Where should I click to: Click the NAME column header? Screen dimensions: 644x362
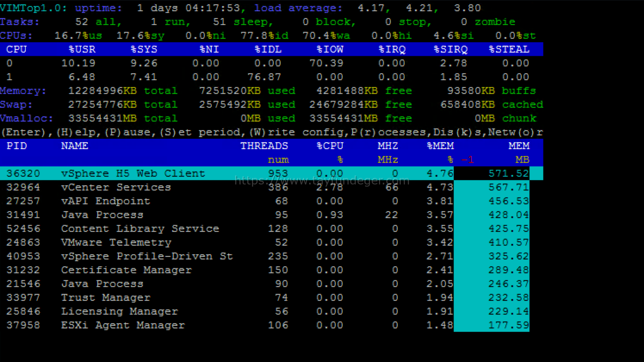click(x=74, y=146)
